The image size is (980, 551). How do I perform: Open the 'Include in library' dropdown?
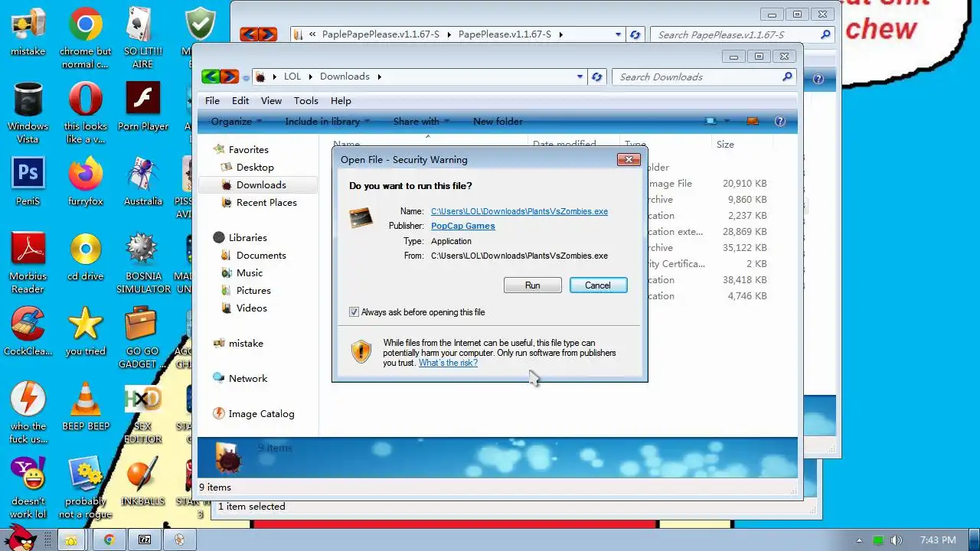click(328, 121)
